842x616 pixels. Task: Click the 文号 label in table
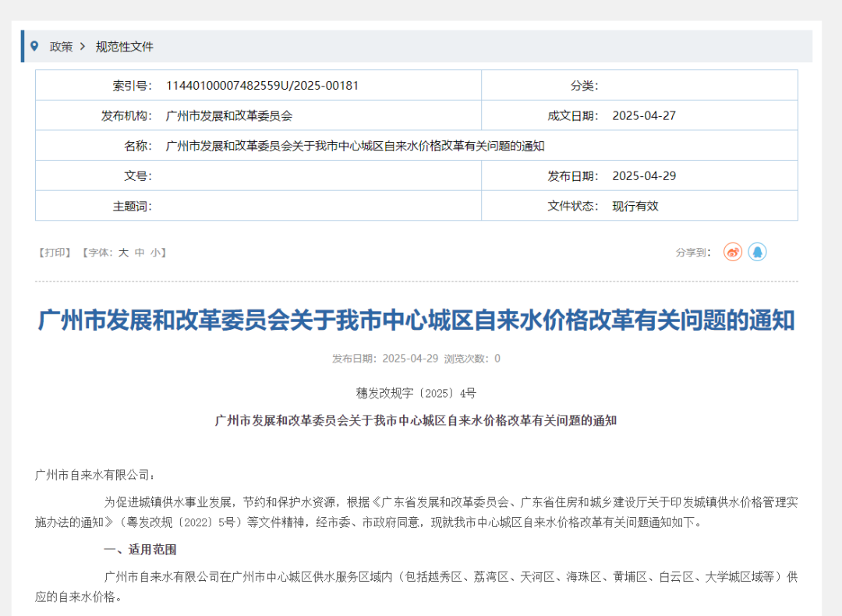[138, 175]
